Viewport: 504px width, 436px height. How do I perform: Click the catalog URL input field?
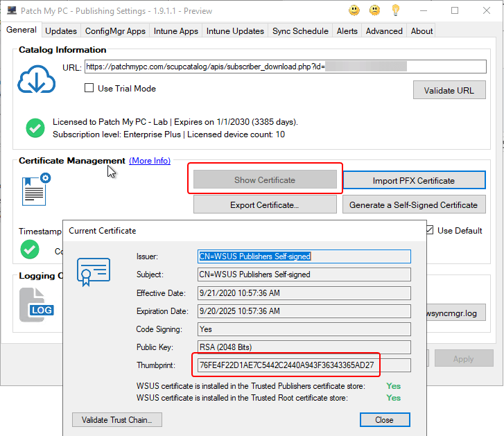[x=286, y=67]
